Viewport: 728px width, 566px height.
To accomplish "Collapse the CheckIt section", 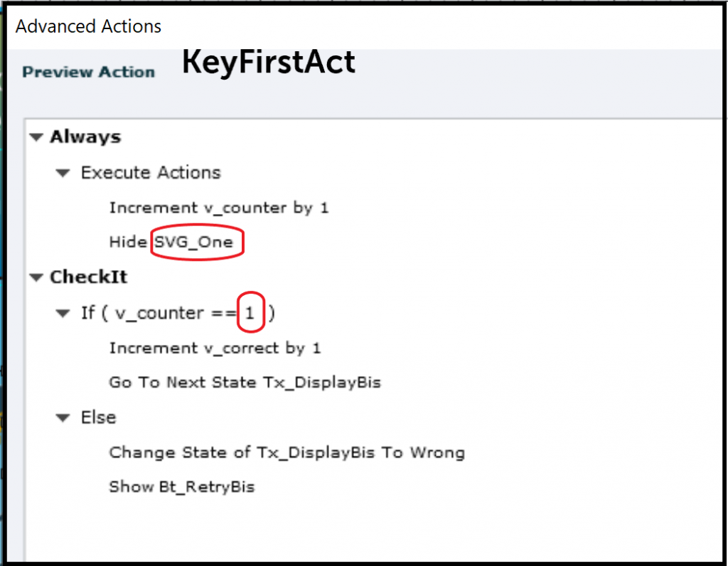I will coord(36,277).
